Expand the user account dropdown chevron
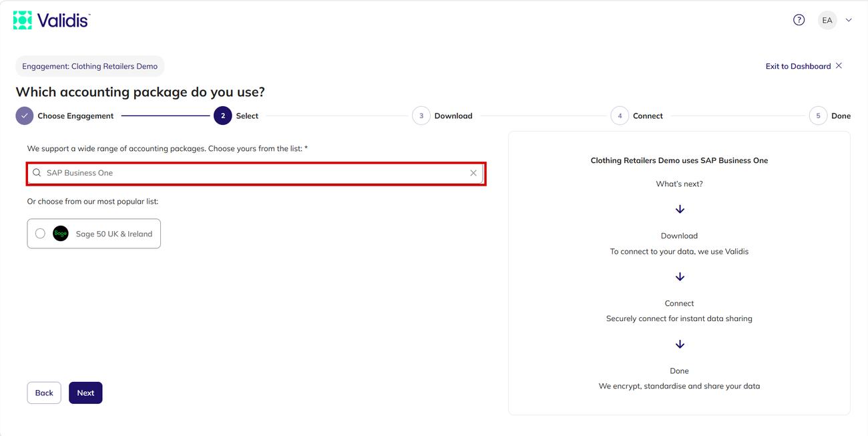 click(x=849, y=20)
